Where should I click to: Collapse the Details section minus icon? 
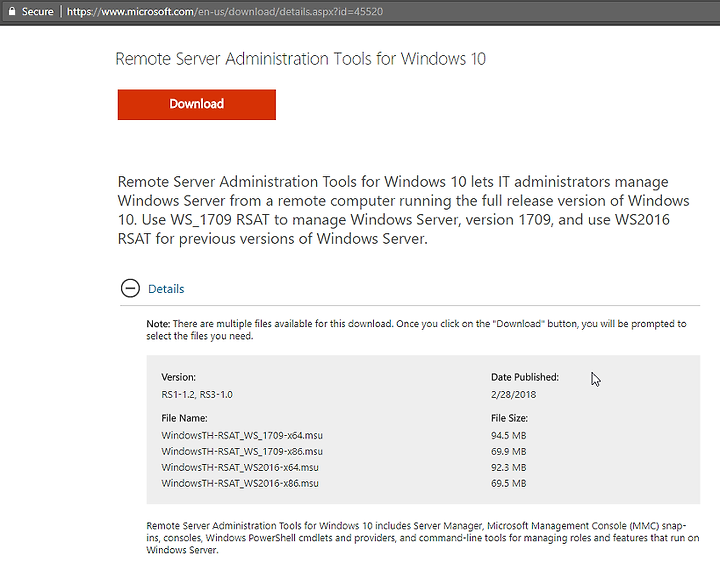pos(130,288)
